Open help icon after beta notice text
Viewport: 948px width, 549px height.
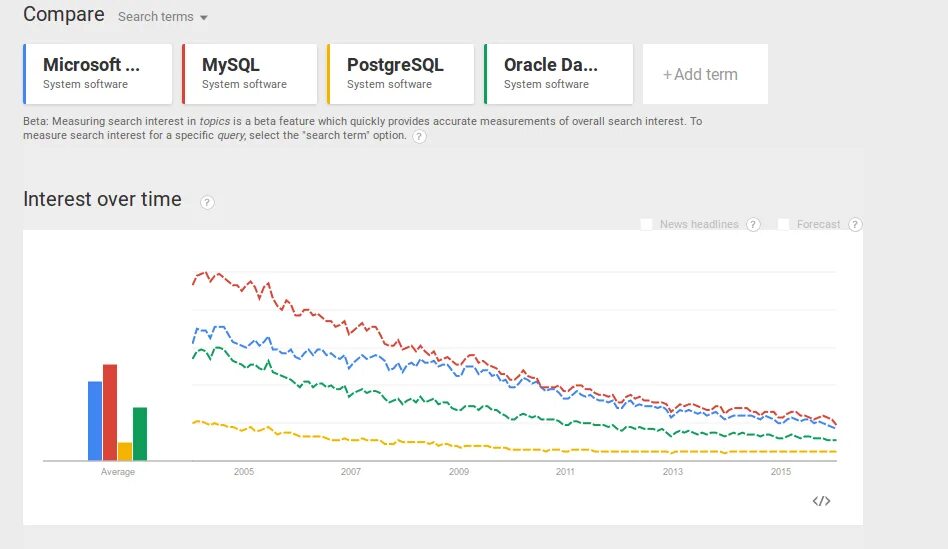(419, 137)
